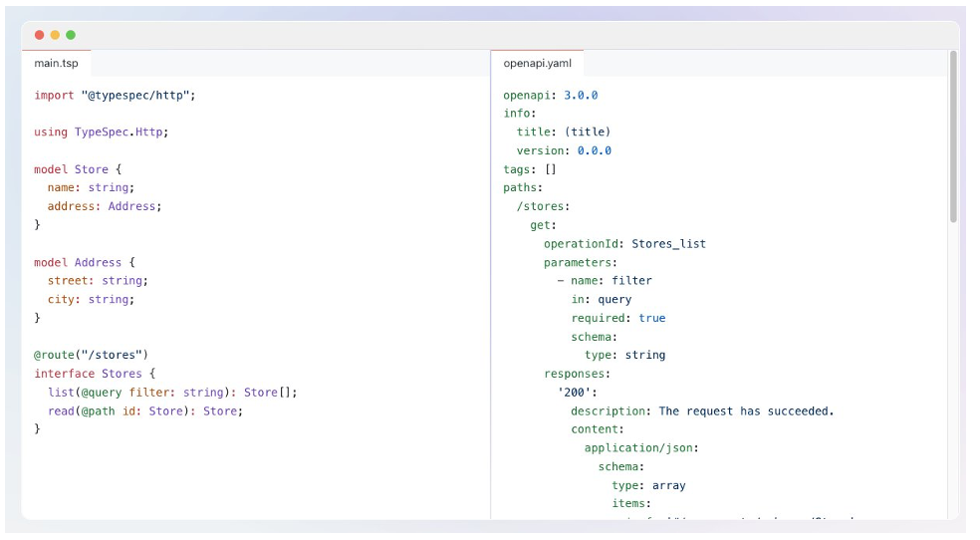Screen dimensions: 980x540
Task: Click the 'interface Stores {' line
Action: click(95, 374)
